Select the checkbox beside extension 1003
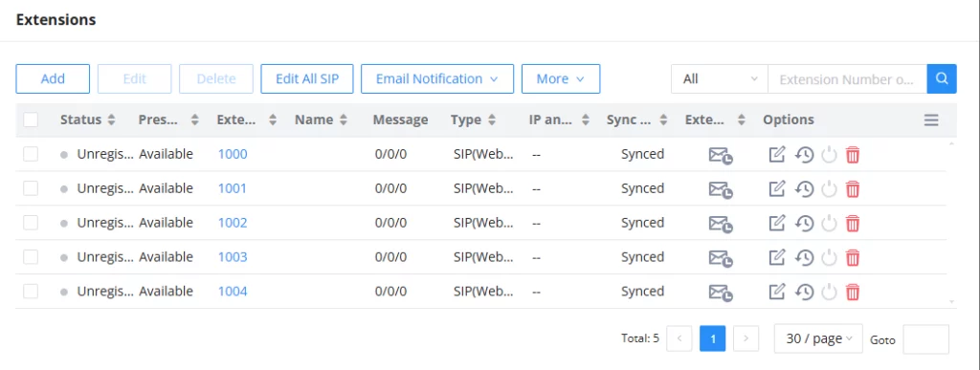 [x=31, y=257]
